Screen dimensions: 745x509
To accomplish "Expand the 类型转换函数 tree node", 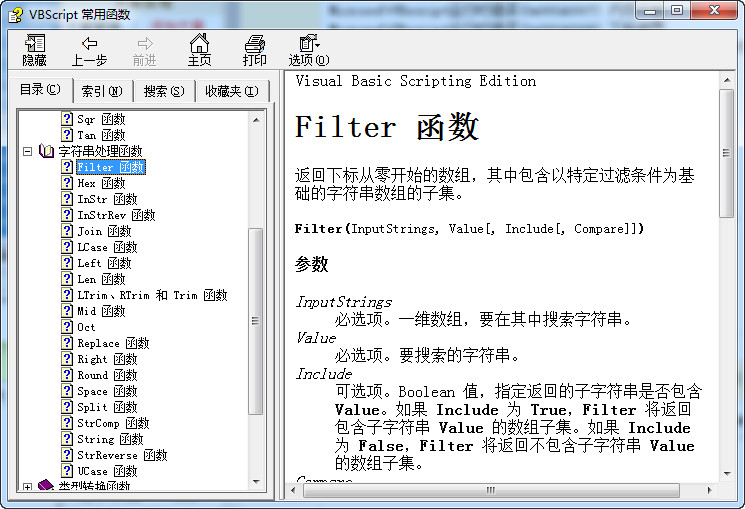I will click(28, 487).
